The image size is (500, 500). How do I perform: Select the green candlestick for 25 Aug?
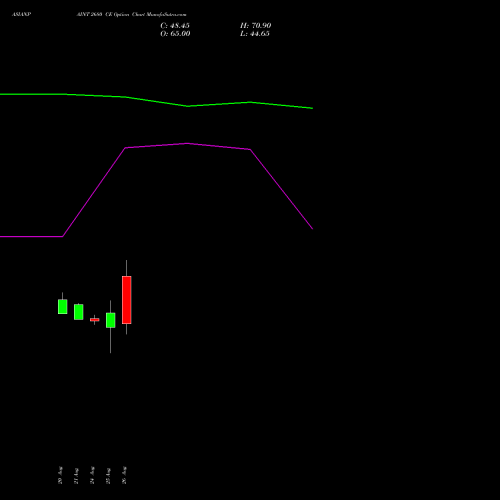click(111, 320)
